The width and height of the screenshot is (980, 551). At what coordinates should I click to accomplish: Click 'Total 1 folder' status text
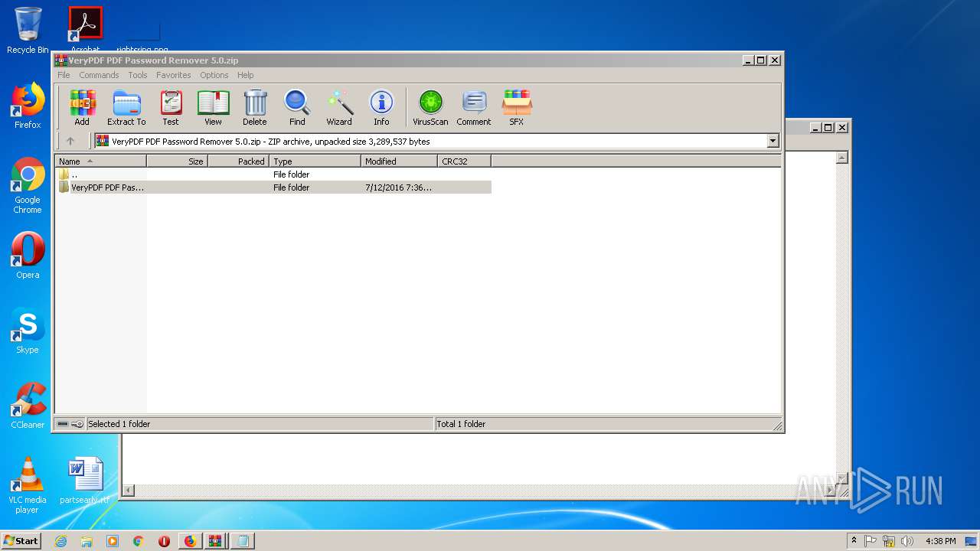pyautogui.click(x=461, y=423)
